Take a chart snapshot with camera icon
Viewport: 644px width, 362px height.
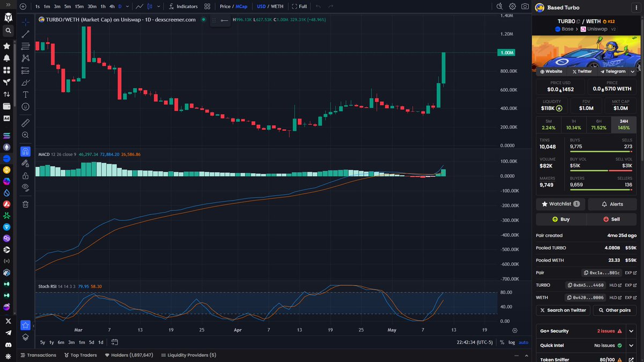coord(525,6)
